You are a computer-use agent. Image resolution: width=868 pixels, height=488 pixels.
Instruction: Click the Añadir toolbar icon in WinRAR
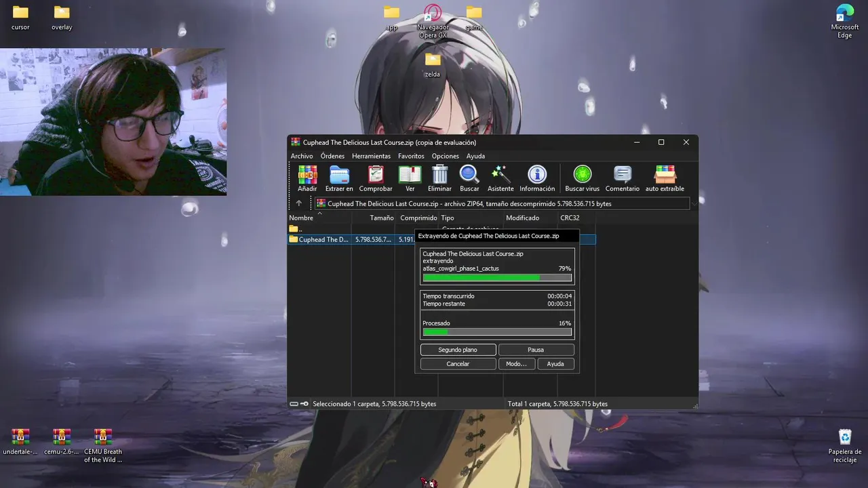point(307,179)
